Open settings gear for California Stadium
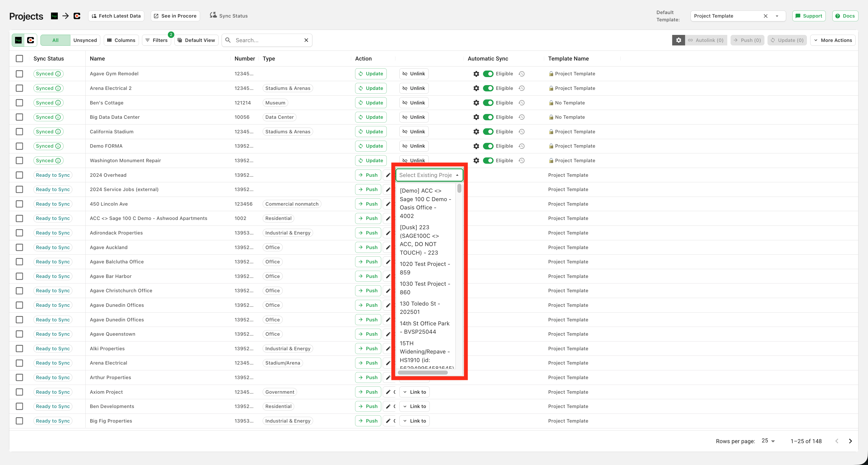868x465 pixels. [x=476, y=132]
